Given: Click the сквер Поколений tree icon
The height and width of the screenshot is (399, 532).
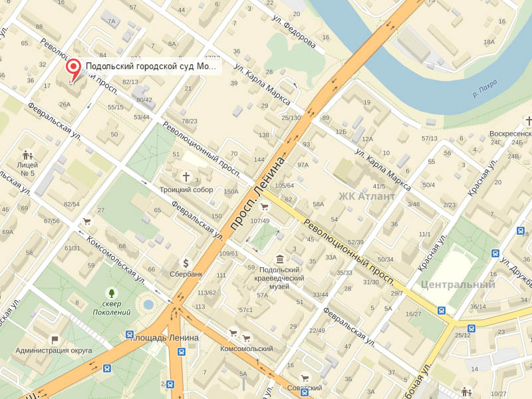Looking at the screenshot, I should [111, 293].
